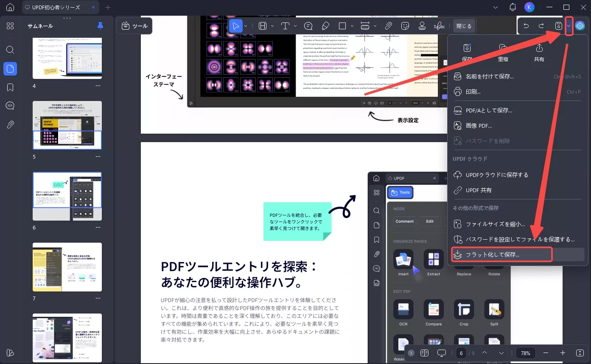
Task: Expand the cursor tool dropdown arrow
Action: click(246, 26)
